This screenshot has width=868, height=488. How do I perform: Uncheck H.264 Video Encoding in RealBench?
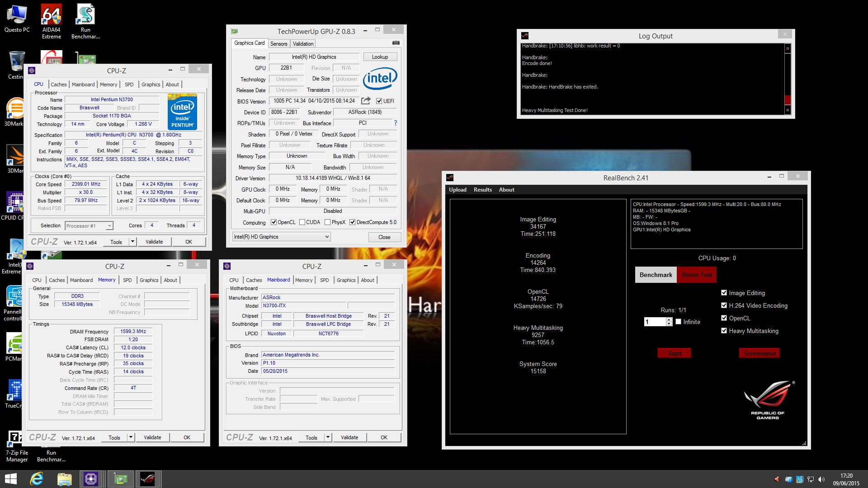pyautogui.click(x=724, y=305)
